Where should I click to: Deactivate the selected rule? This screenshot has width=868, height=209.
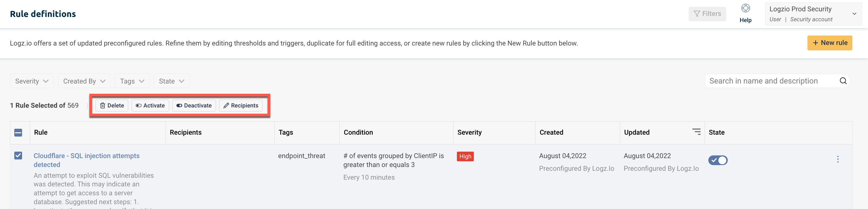[194, 106]
